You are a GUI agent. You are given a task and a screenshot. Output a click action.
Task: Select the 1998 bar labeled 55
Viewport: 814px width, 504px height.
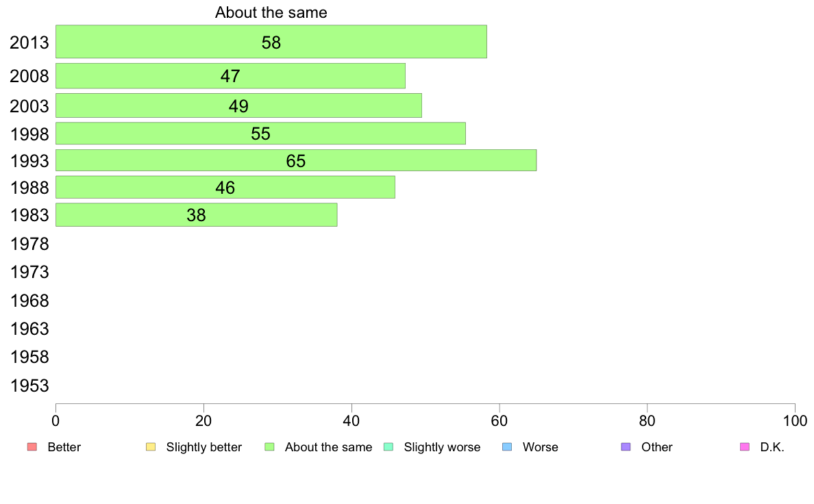pos(260,134)
